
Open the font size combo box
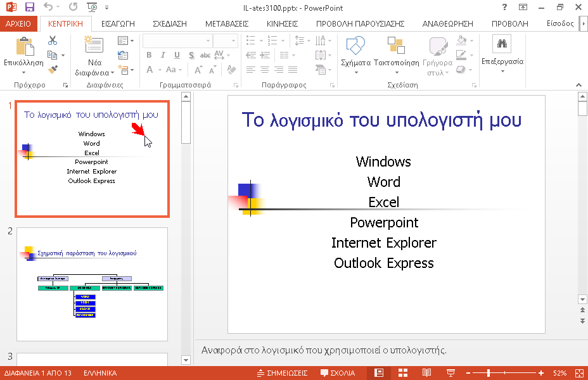[226, 41]
